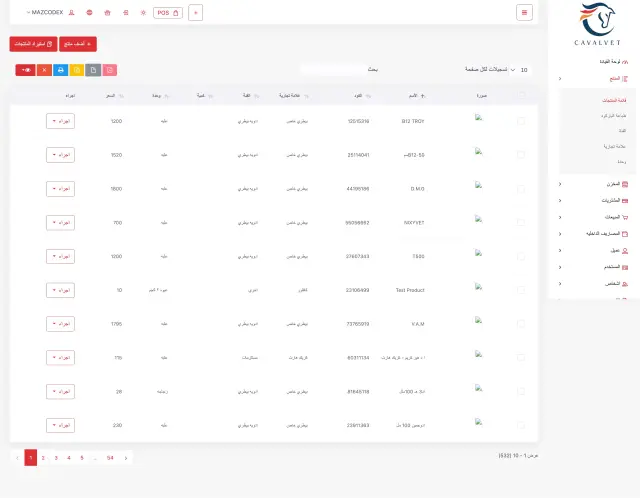Click the purchases (المشتريات) sidebar icon
The image size is (640, 498).
point(624,200)
